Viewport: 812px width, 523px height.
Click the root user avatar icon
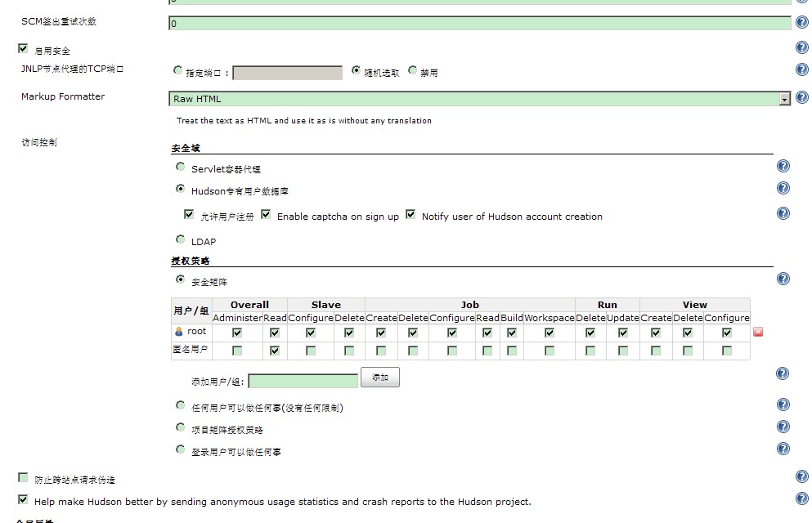click(178, 332)
